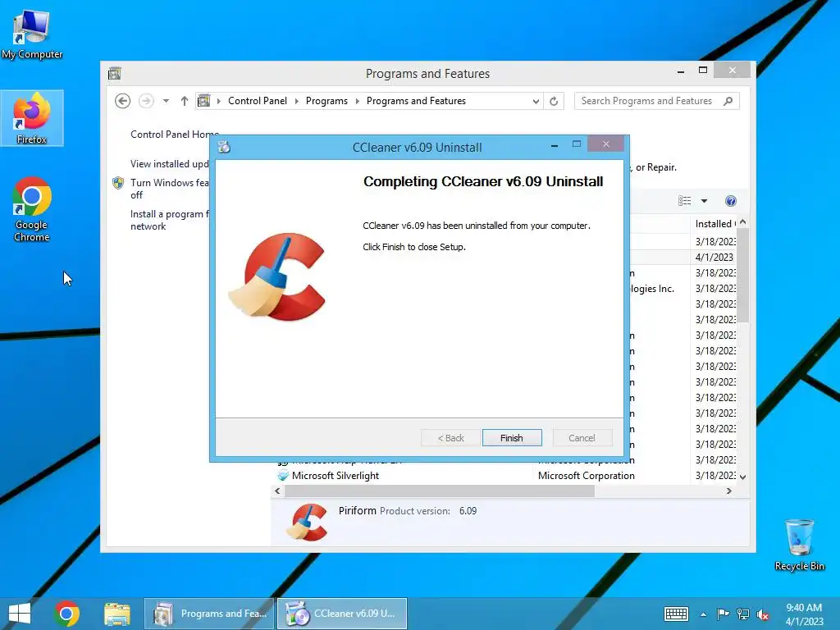Launch Chrome from the taskbar
840x630 pixels.
click(67, 614)
